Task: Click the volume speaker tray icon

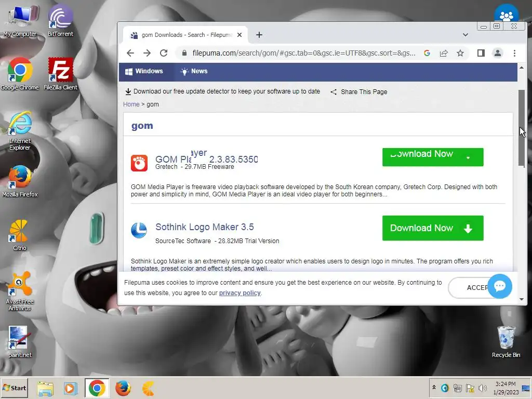Action: click(482, 388)
